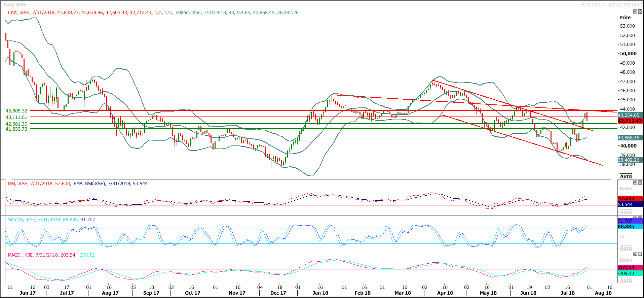Close the MACD indicator pane
Viewport: 644px width, 298px height.
pyautogui.click(x=640, y=254)
